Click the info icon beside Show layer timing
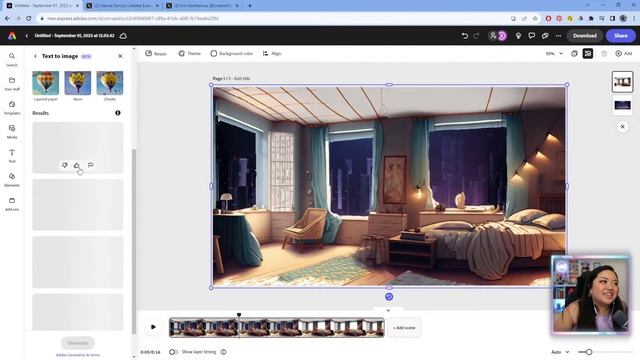640x360 pixels. (224, 352)
